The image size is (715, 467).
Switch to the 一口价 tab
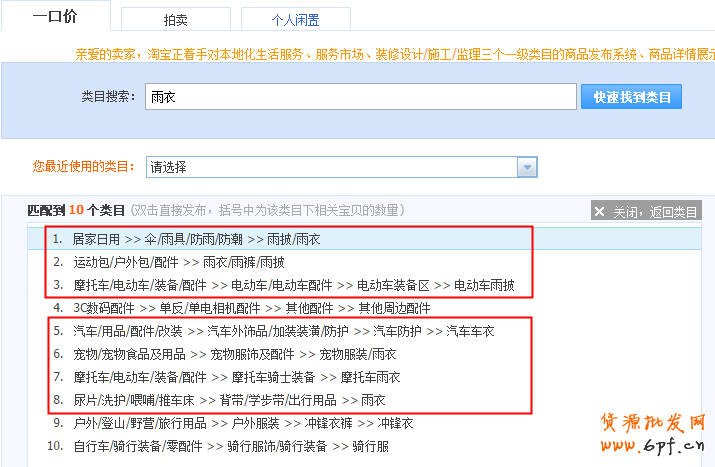55,17
